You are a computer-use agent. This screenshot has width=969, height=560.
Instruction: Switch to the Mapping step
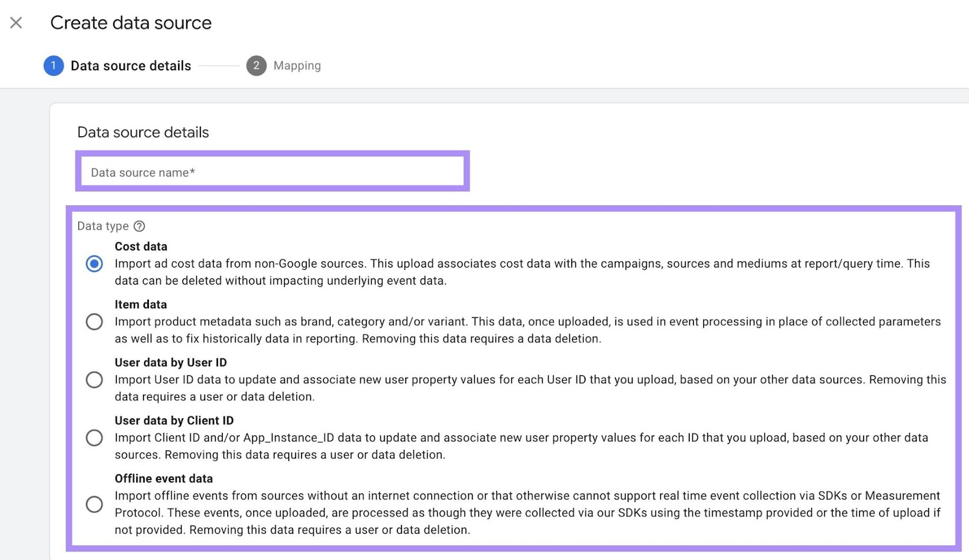[x=297, y=66]
